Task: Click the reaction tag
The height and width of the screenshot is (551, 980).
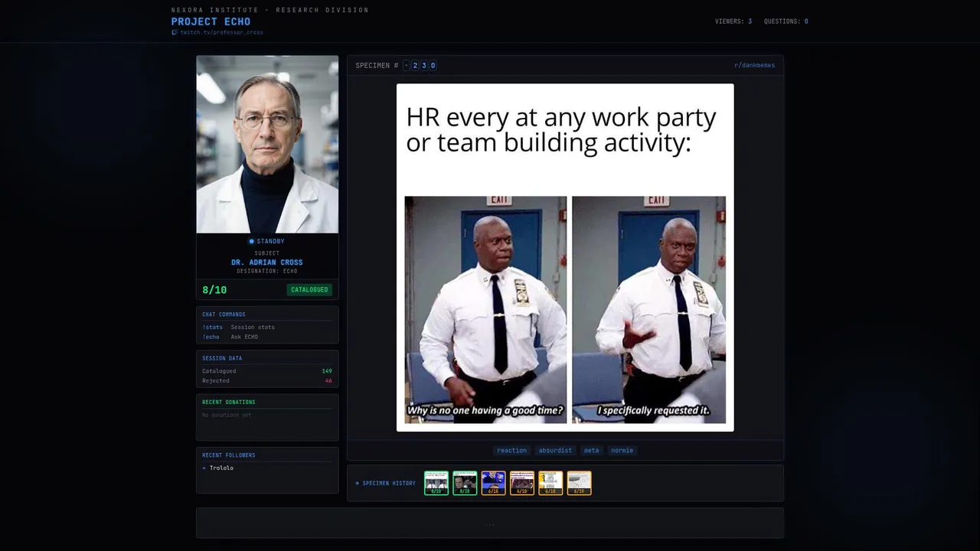Action: click(x=511, y=450)
